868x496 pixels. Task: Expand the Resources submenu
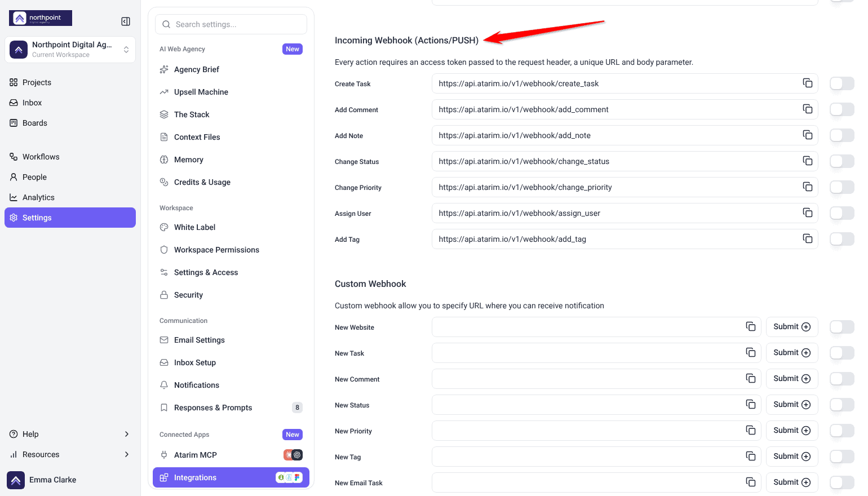[x=70, y=454]
